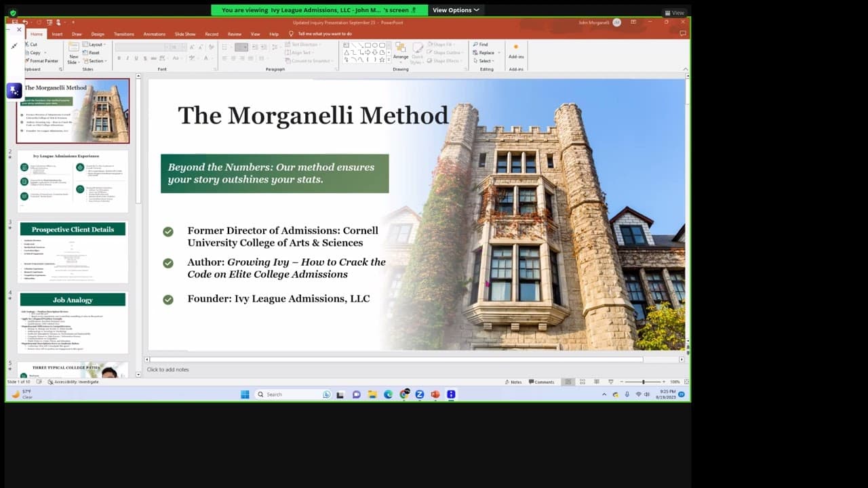Click the weather widget showing 57°F
This screenshot has height=488, width=868.
(22, 394)
